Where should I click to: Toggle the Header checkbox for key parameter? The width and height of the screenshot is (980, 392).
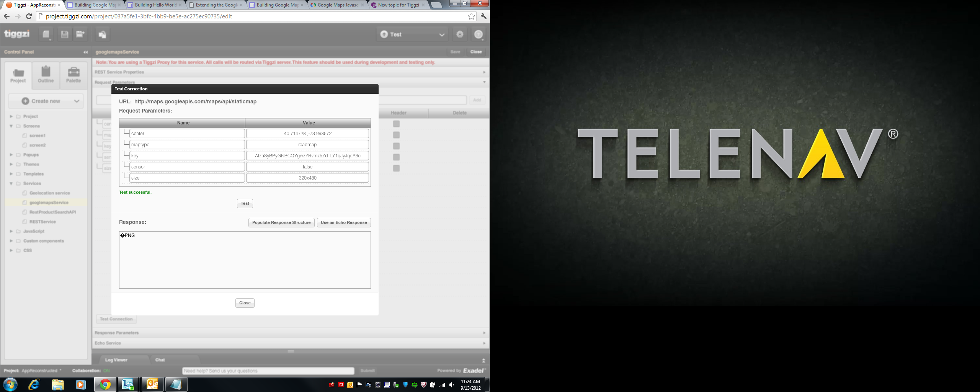tap(396, 146)
